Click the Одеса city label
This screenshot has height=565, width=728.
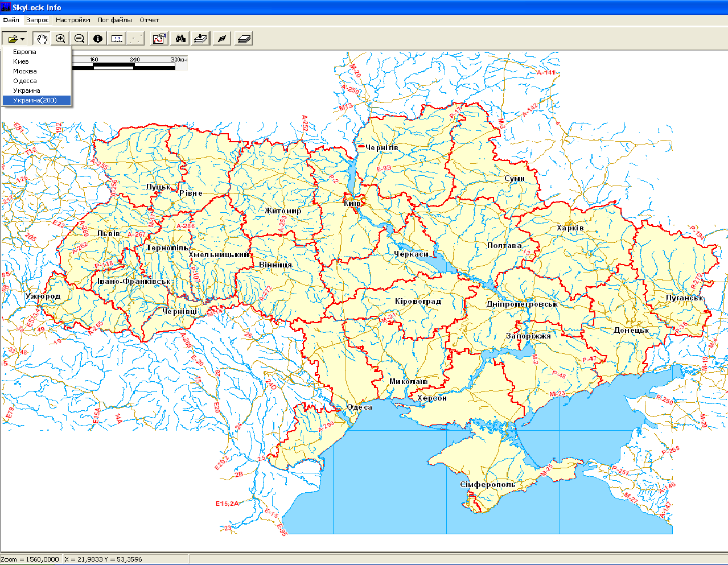pyautogui.click(x=360, y=407)
